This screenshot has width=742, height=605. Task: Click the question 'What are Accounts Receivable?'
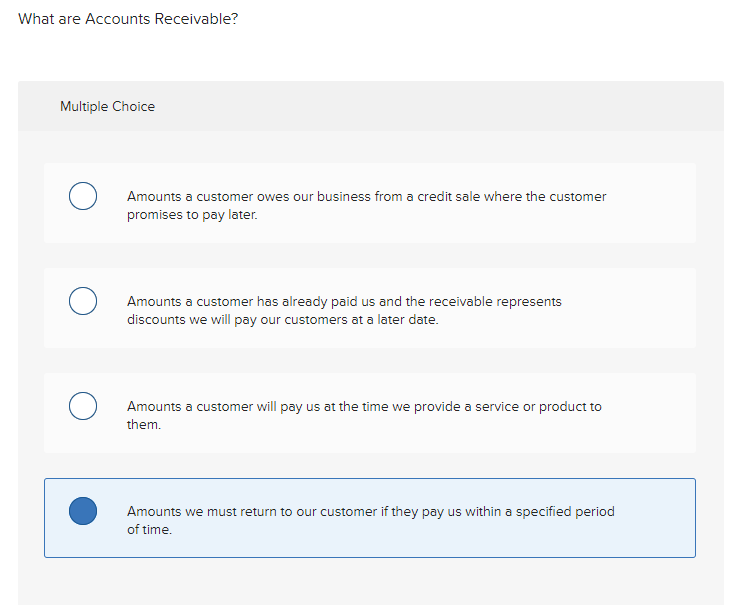pyautogui.click(x=128, y=19)
